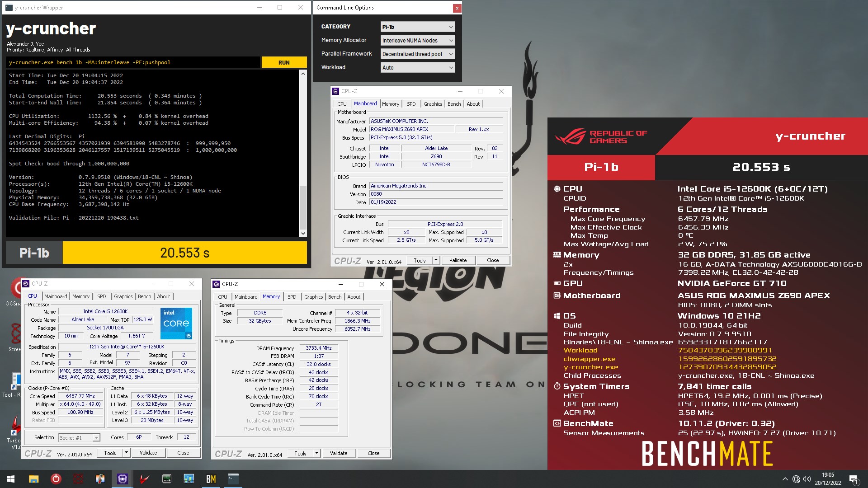Screen dimensions: 868x488
Task: Switch to CPU-Z via taskbar icon
Action: tap(123, 479)
